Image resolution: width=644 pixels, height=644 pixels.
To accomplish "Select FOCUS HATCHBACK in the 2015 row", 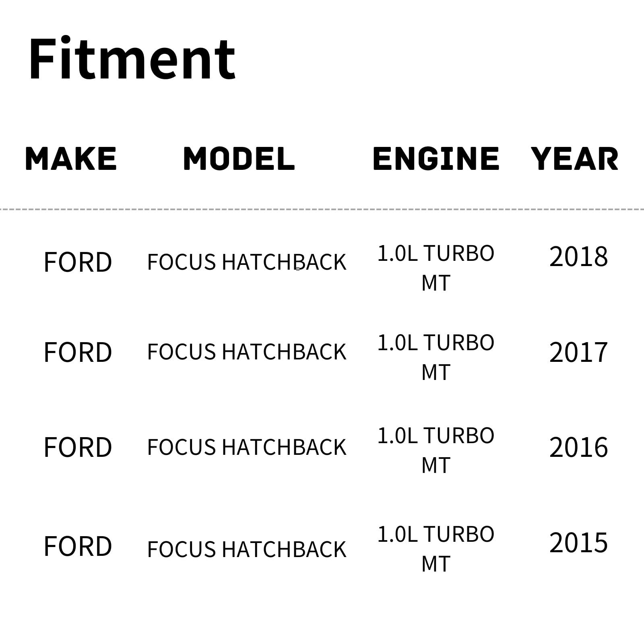I will (x=247, y=549).
